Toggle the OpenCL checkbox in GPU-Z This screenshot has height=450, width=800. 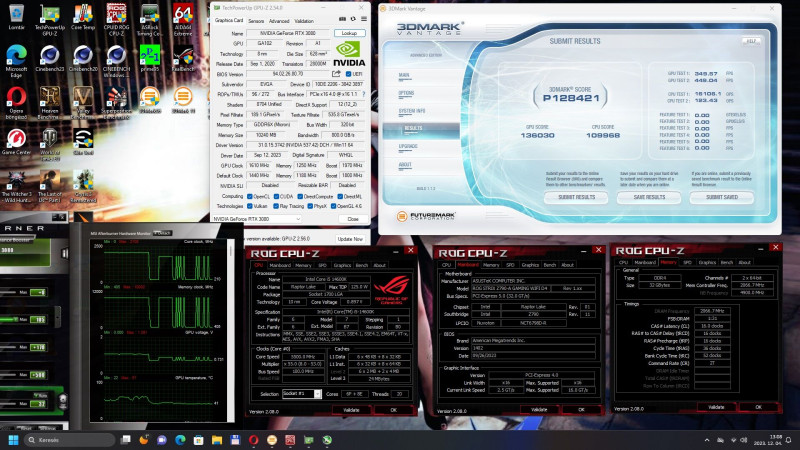point(249,196)
